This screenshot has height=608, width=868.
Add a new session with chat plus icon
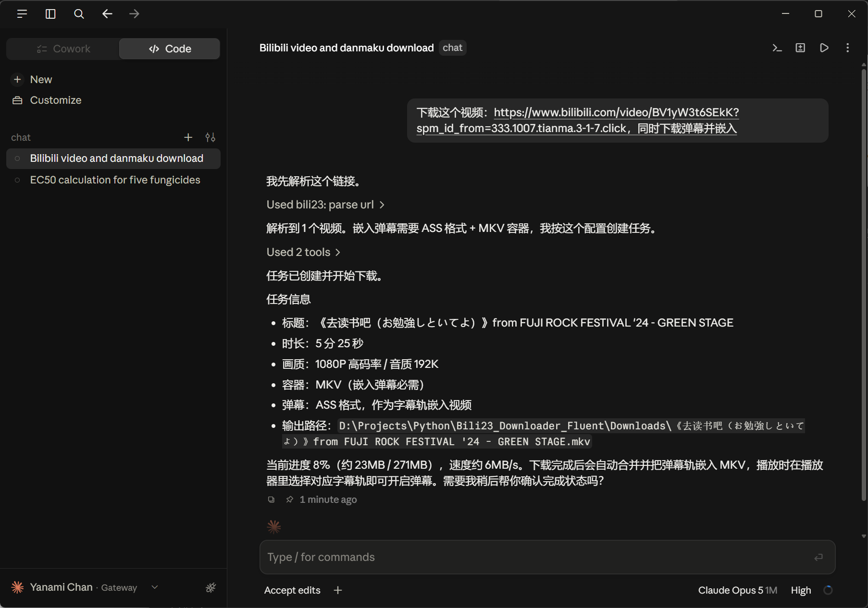(188, 138)
